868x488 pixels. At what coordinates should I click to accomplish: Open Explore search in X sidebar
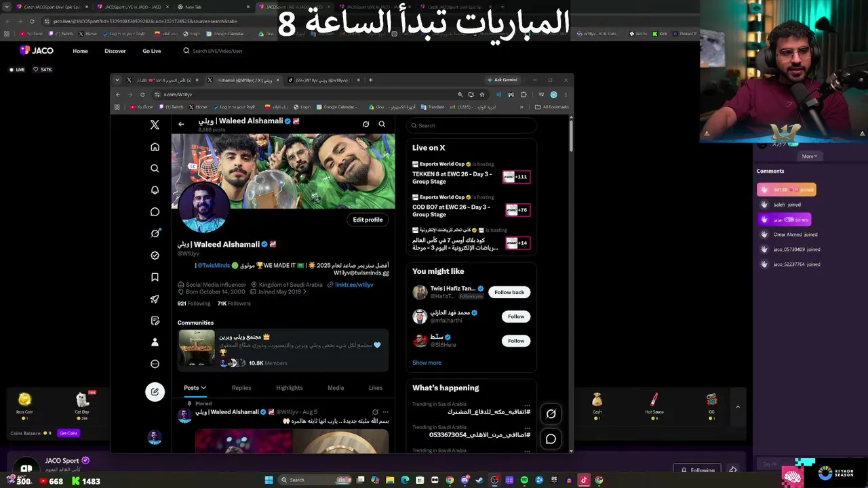(x=155, y=169)
